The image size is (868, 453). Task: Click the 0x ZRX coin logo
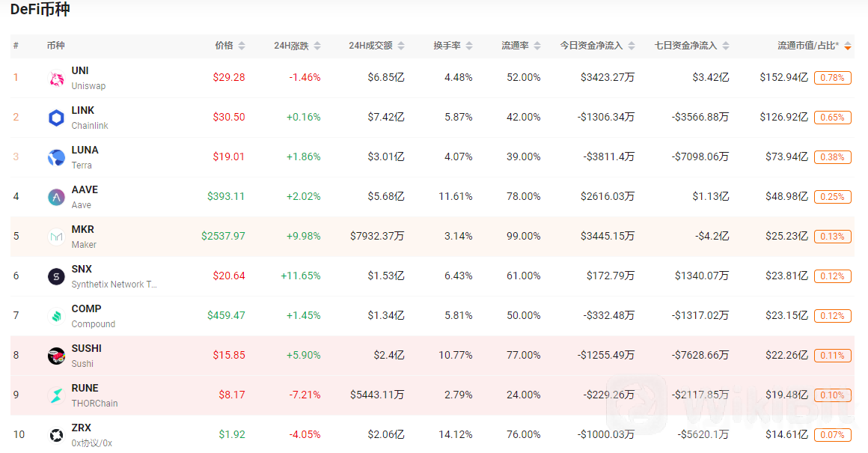[x=56, y=435]
